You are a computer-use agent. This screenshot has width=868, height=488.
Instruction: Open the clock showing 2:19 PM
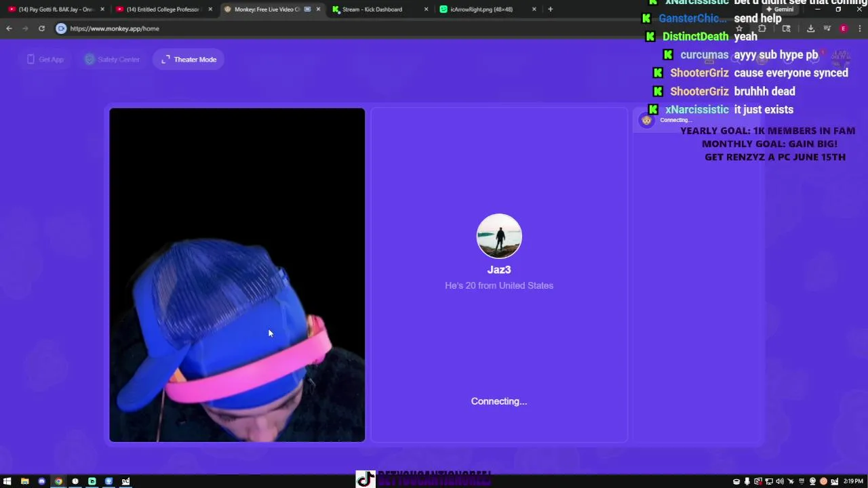point(853,481)
